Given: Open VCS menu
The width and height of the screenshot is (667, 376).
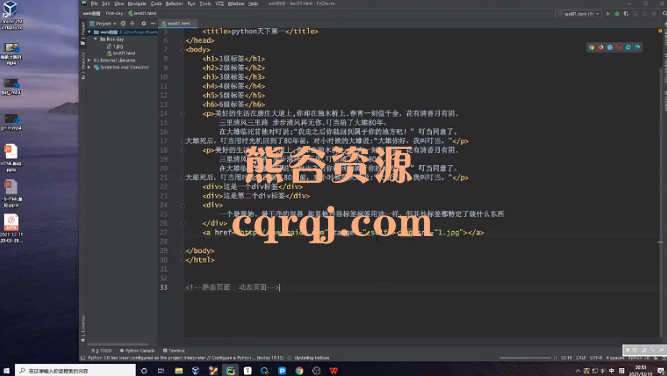Looking at the screenshot, I should [219, 3].
